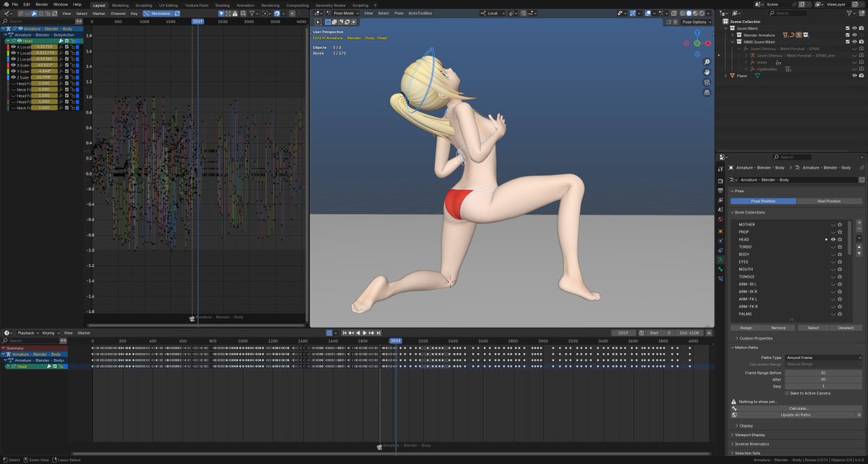
Task: Click the Deselect button under Bone Collections
Action: point(846,327)
